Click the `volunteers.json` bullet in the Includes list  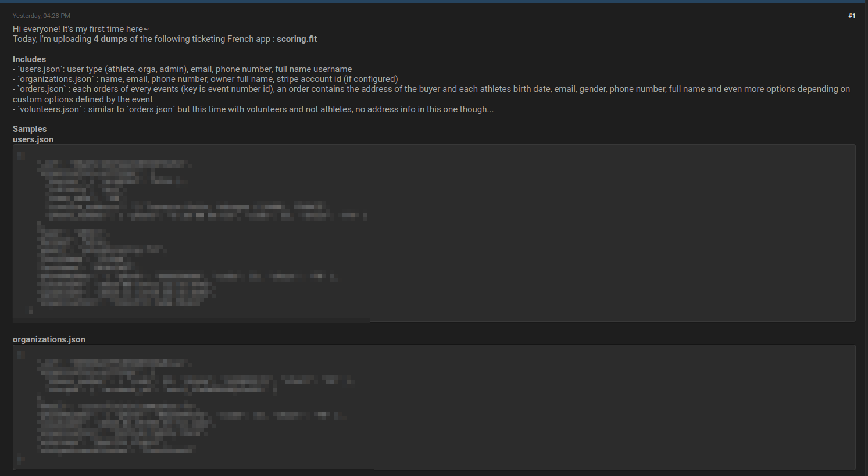pos(253,109)
